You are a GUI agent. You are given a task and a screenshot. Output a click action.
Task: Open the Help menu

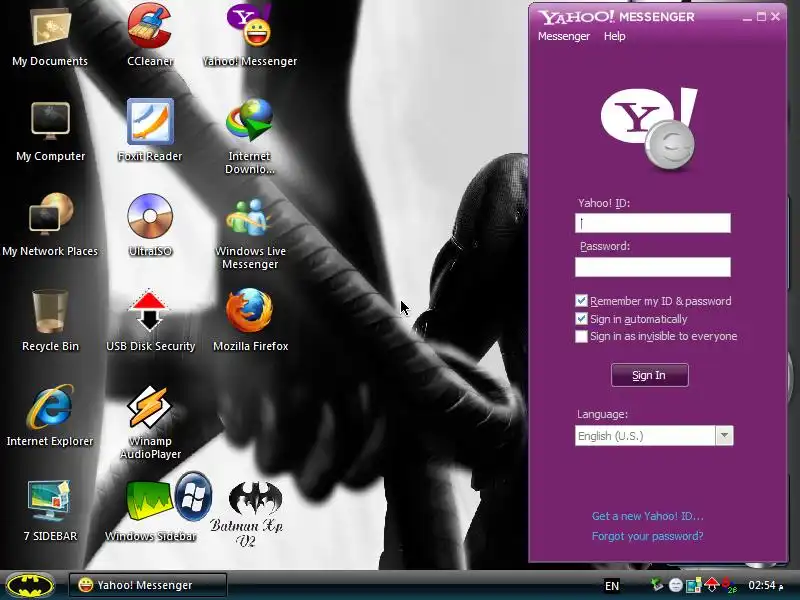coord(614,36)
